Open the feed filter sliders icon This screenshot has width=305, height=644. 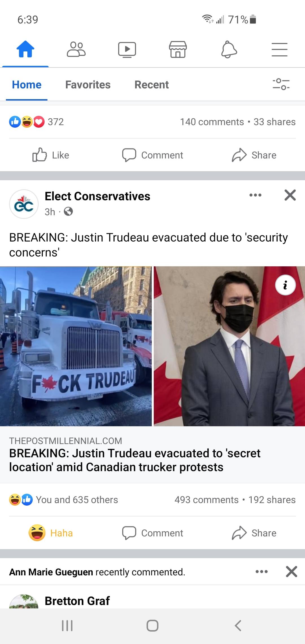click(x=281, y=84)
